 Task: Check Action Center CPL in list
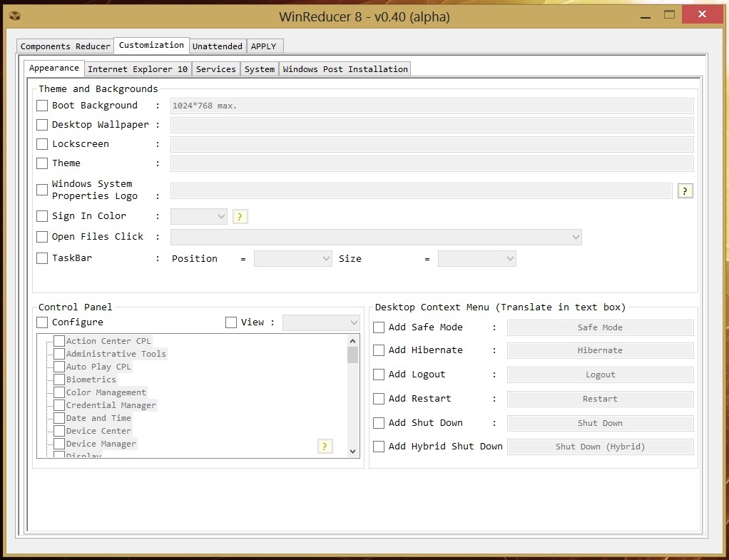click(59, 341)
